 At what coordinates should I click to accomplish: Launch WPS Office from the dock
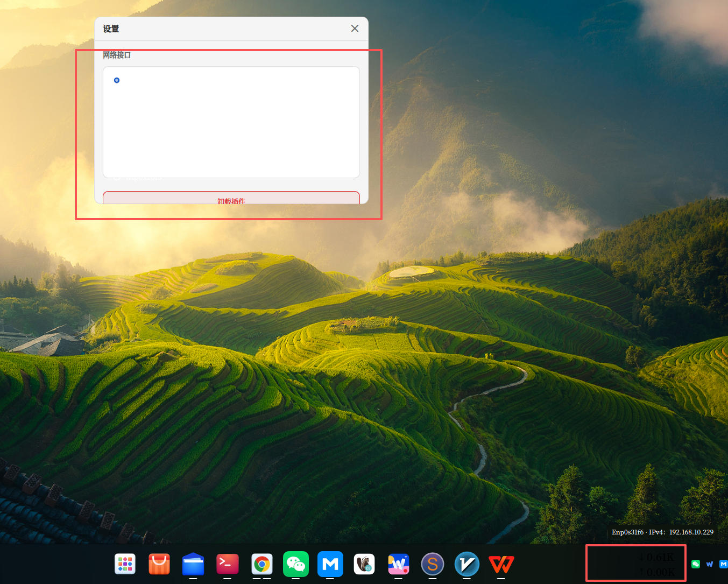pos(501,564)
